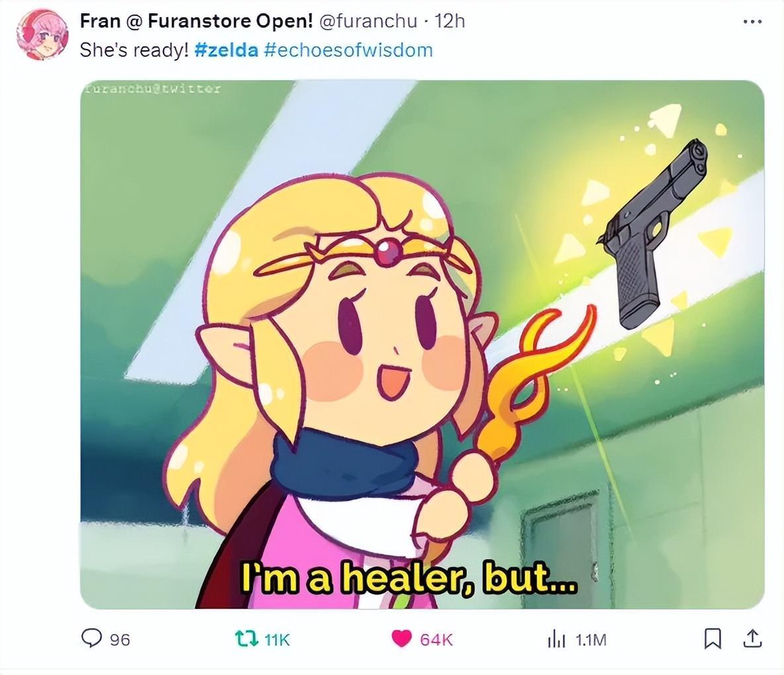784x675 pixels.
Task: Open the #echoesofwisdom hashtag
Action: pyautogui.click(x=348, y=50)
